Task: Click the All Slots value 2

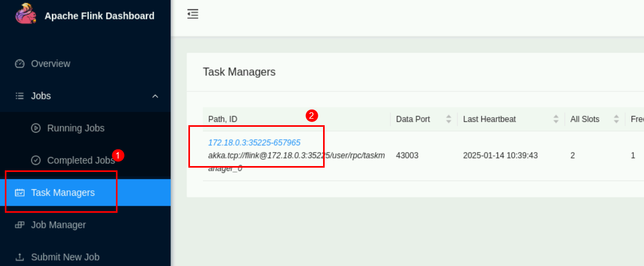Action: pos(573,155)
